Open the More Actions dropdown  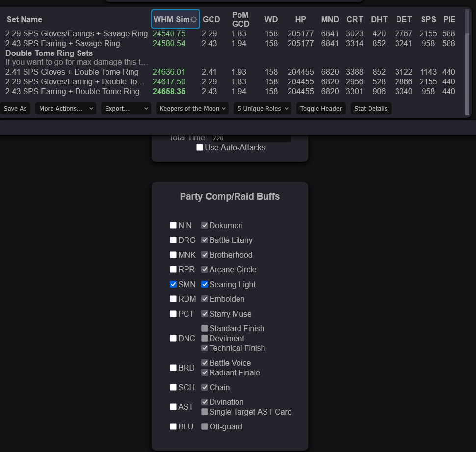coord(66,108)
